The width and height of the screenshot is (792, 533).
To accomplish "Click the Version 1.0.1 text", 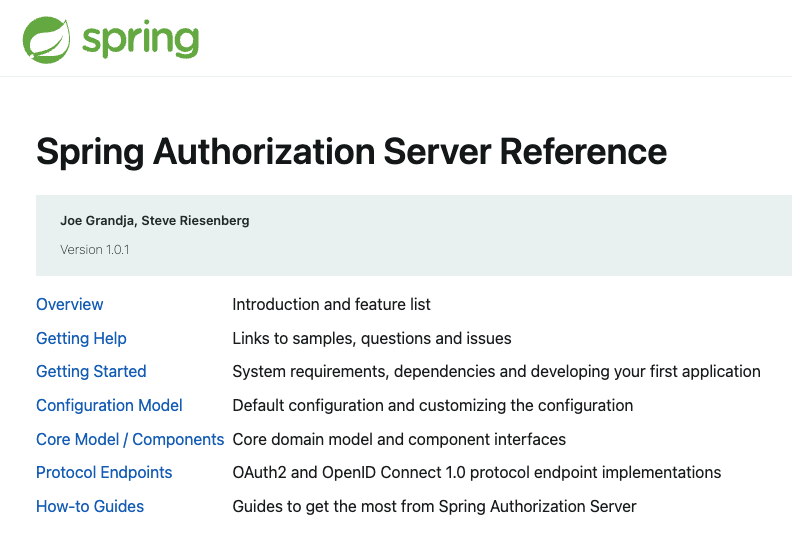I will point(94,250).
